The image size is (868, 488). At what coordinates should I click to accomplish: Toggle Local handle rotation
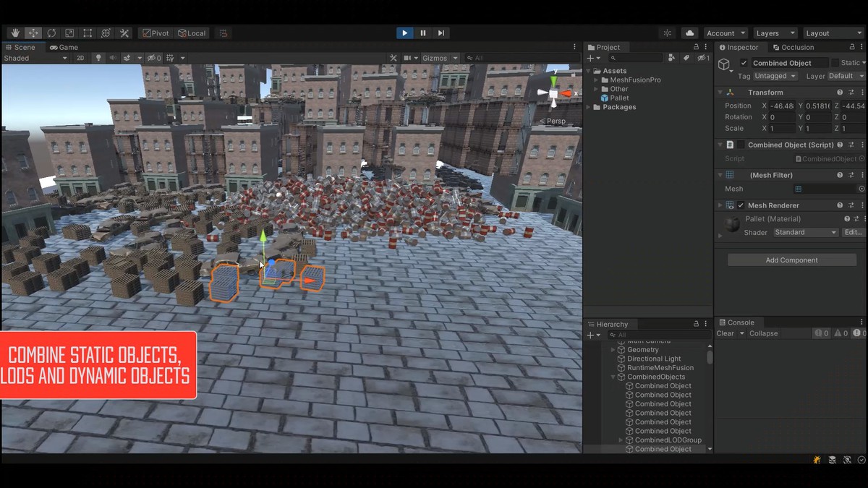pyautogui.click(x=192, y=33)
